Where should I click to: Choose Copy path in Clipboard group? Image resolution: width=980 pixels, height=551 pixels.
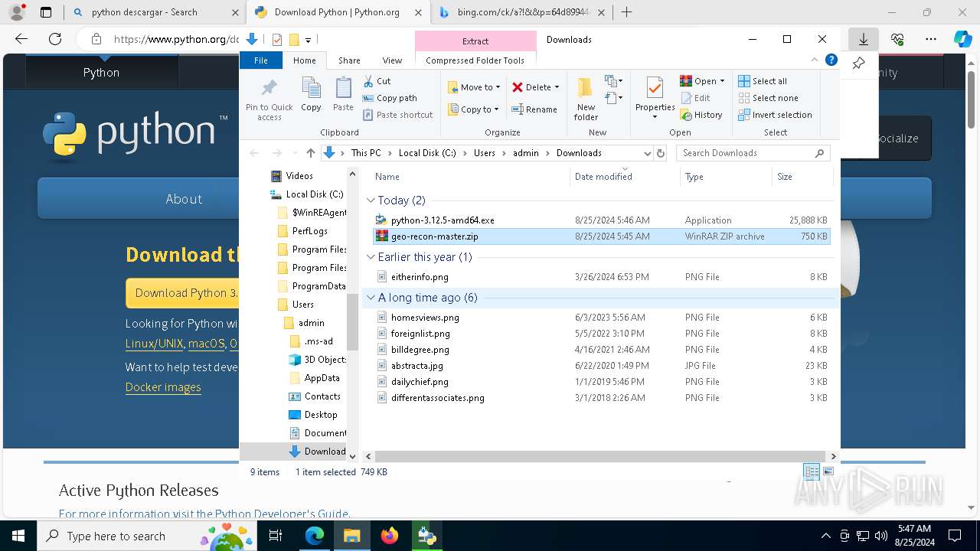[x=390, y=98]
